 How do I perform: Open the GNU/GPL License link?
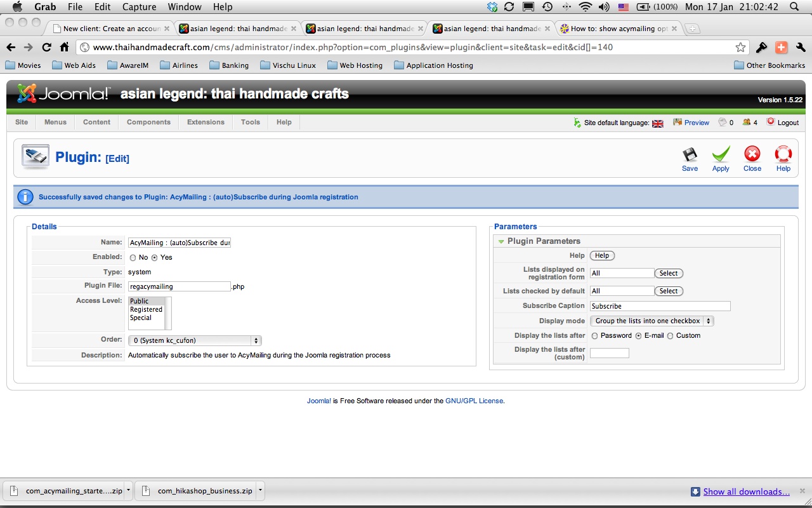click(475, 401)
